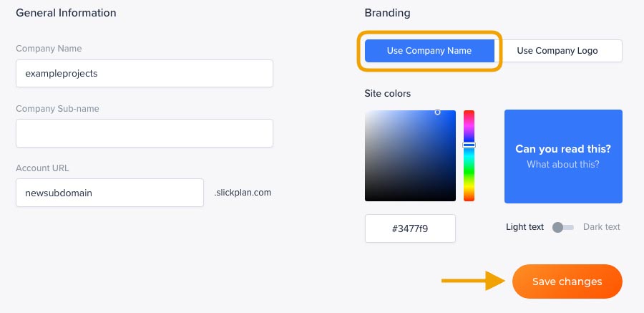
Task: Toggle the Light text / Dark text switch
Action: (563, 227)
